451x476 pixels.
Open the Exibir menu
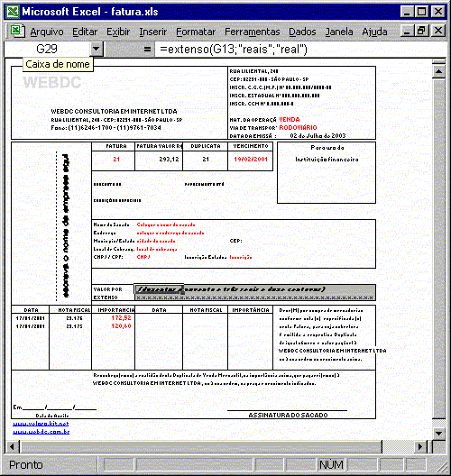click(x=118, y=32)
